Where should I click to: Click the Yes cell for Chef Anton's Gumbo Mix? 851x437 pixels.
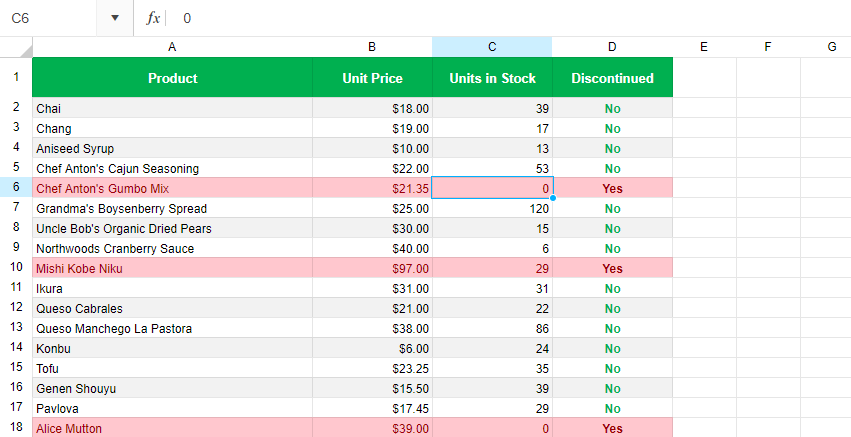point(612,188)
